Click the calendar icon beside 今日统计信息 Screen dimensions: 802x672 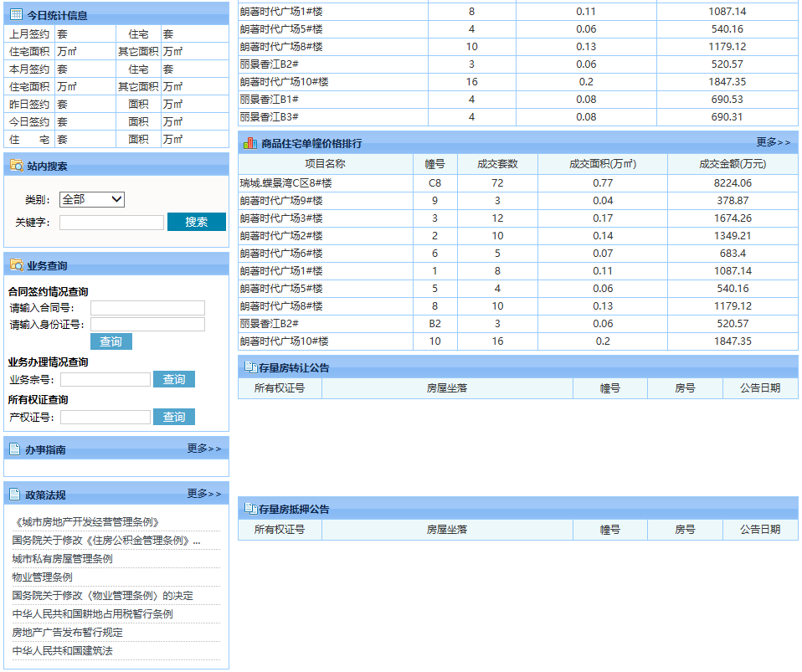(x=16, y=15)
